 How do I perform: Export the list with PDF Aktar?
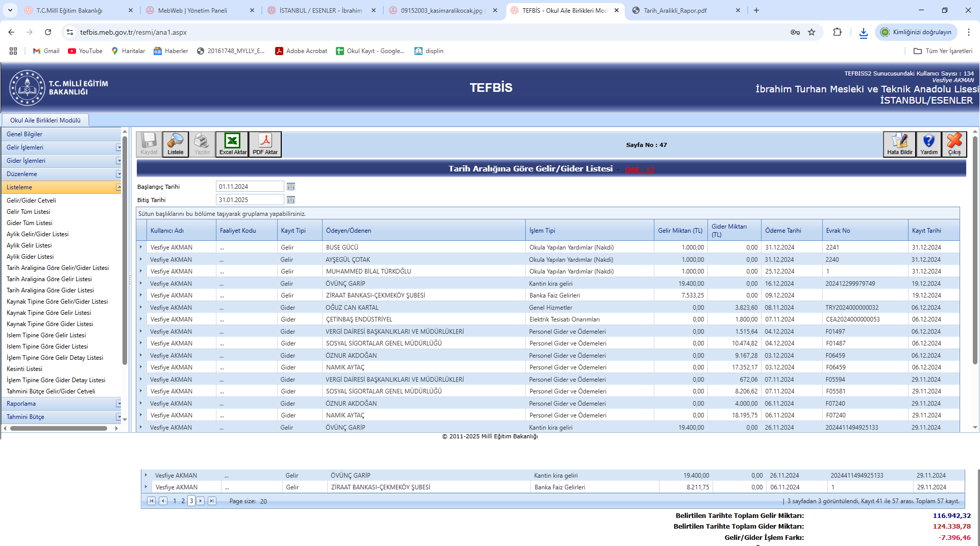tap(265, 144)
